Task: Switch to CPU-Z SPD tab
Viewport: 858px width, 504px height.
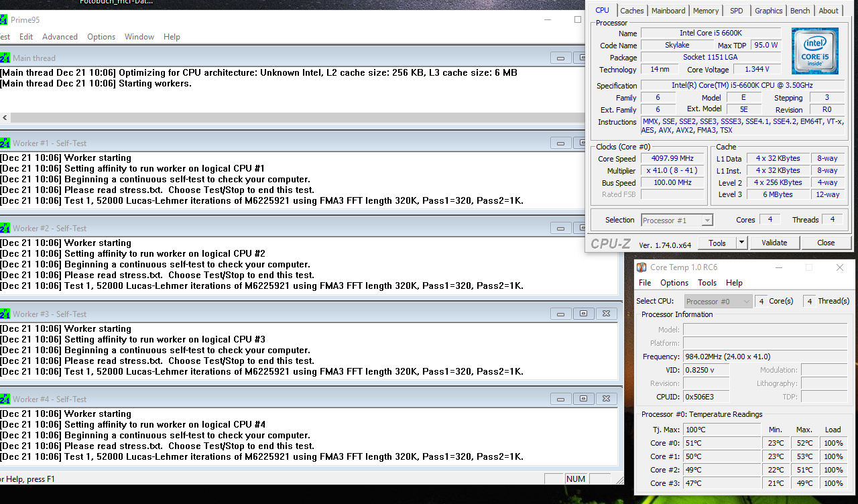Action: 736,11
